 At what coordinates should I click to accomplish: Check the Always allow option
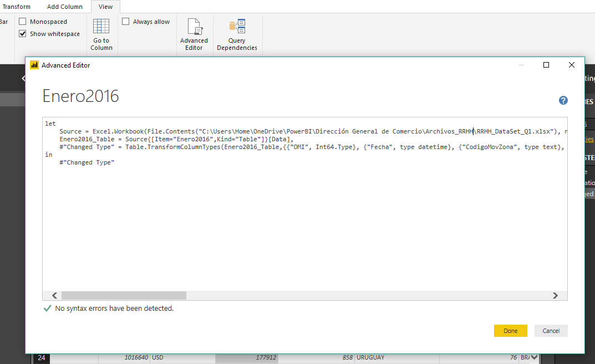coord(126,20)
